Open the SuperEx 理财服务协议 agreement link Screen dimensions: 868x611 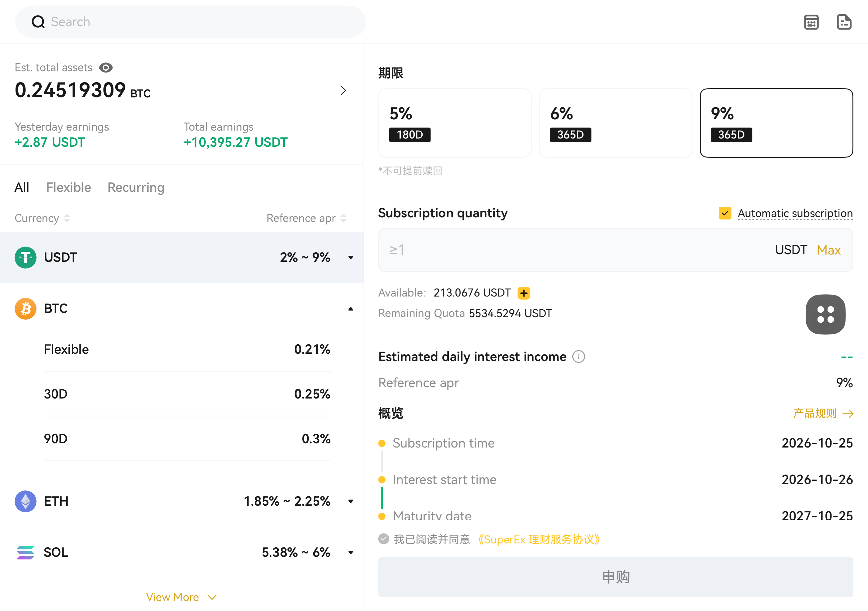[539, 539]
